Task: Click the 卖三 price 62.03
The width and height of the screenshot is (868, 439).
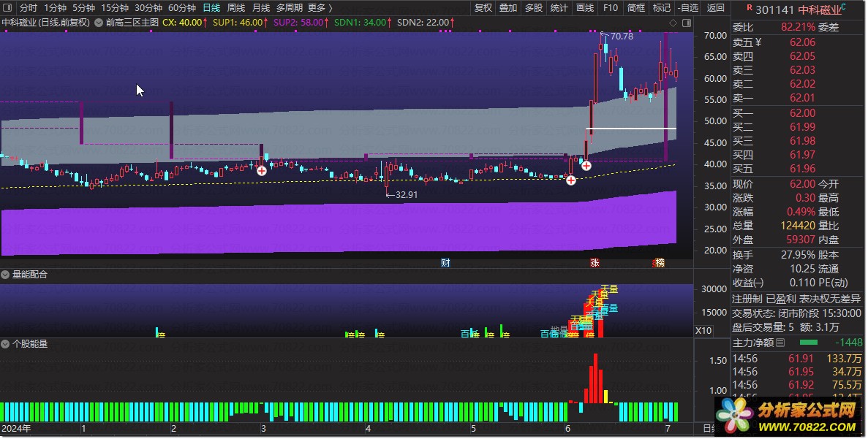Action: pyautogui.click(x=802, y=70)
